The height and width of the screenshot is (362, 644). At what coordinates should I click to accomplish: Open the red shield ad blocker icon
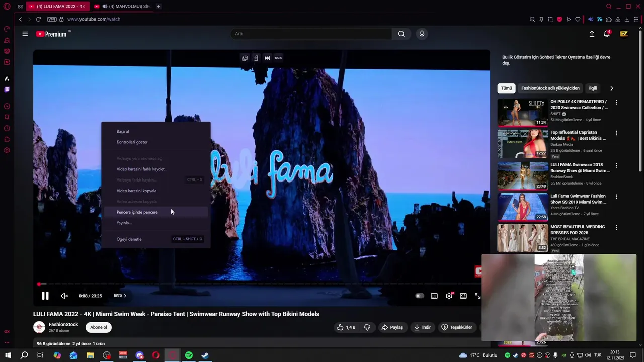(559, 19)
